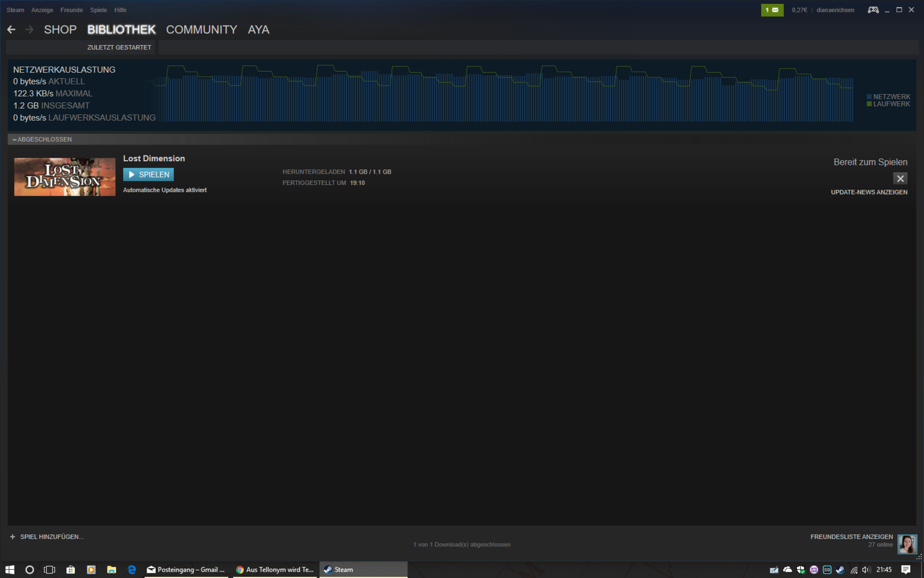Click the 'FERTIGGESTELLT UM 19:10' text
Image resolution: width=924 pixels, height=578 pixels.
[323, 183]
